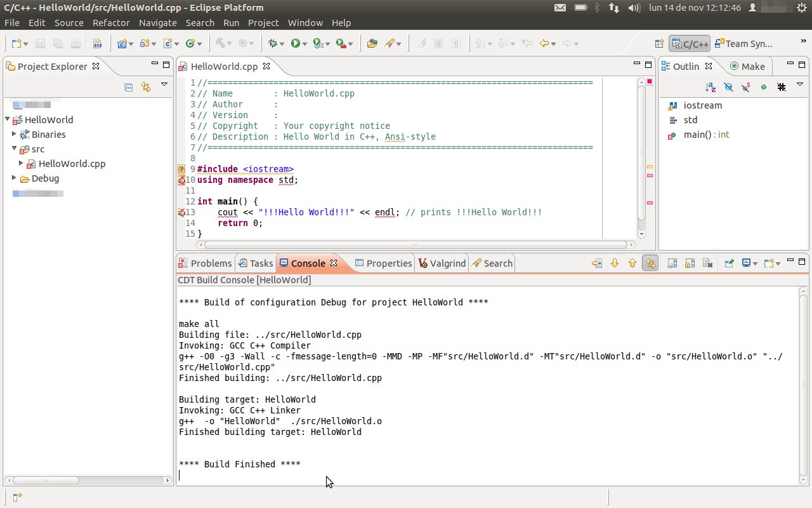812x508 pixels.
Task: Select the C/C++ perspective button
Action: click(690, 43)
